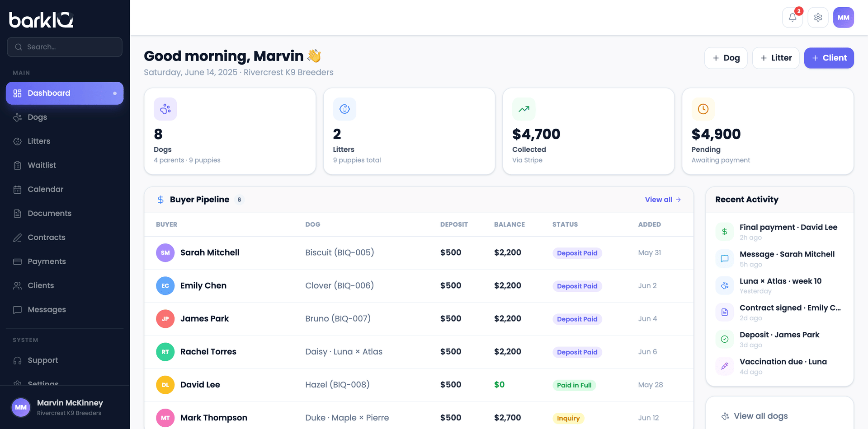Open the Calendar icon in sidebar
Viewport: 868px width, 429px height.
click(17, 189)
